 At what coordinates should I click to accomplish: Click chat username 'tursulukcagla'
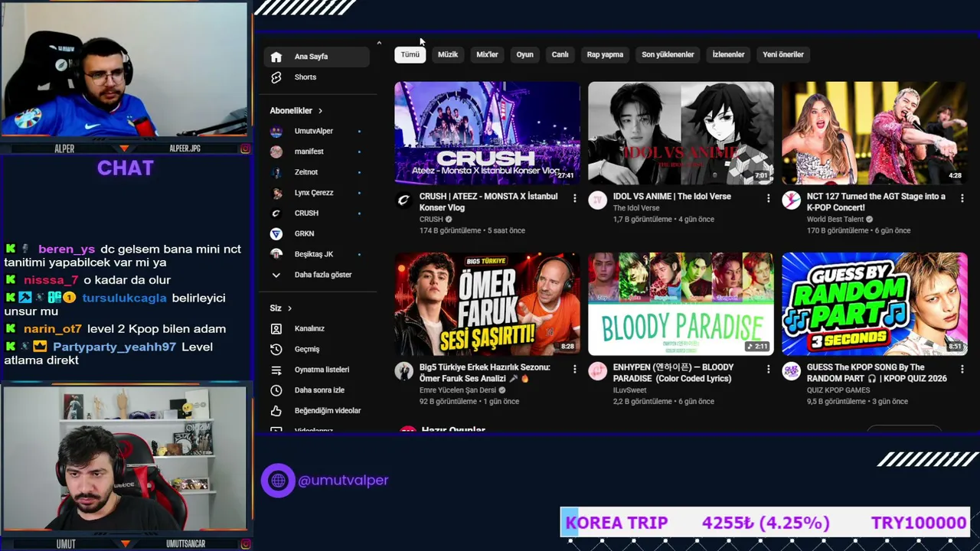coord(124,298)
